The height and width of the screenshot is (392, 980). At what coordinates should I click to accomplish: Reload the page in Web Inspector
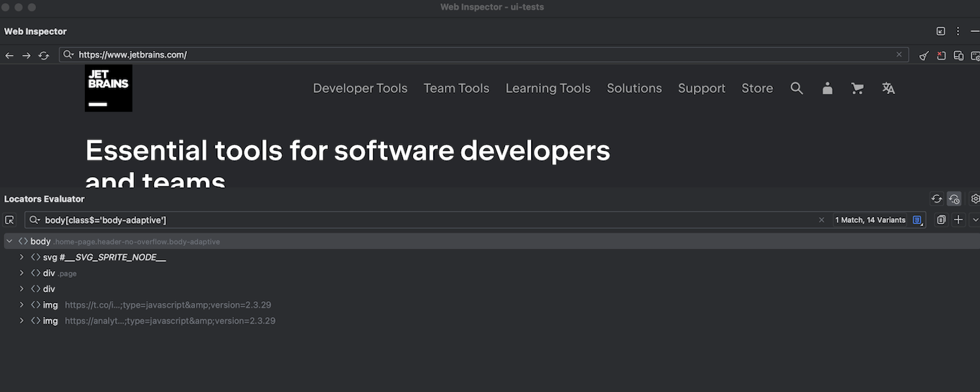tap(44, 56)
